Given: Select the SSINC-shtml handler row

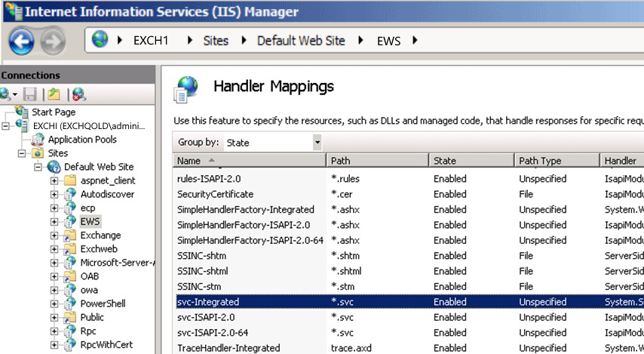Looking at the screenshot, I should pyautogui.click(x=410, y=271).
